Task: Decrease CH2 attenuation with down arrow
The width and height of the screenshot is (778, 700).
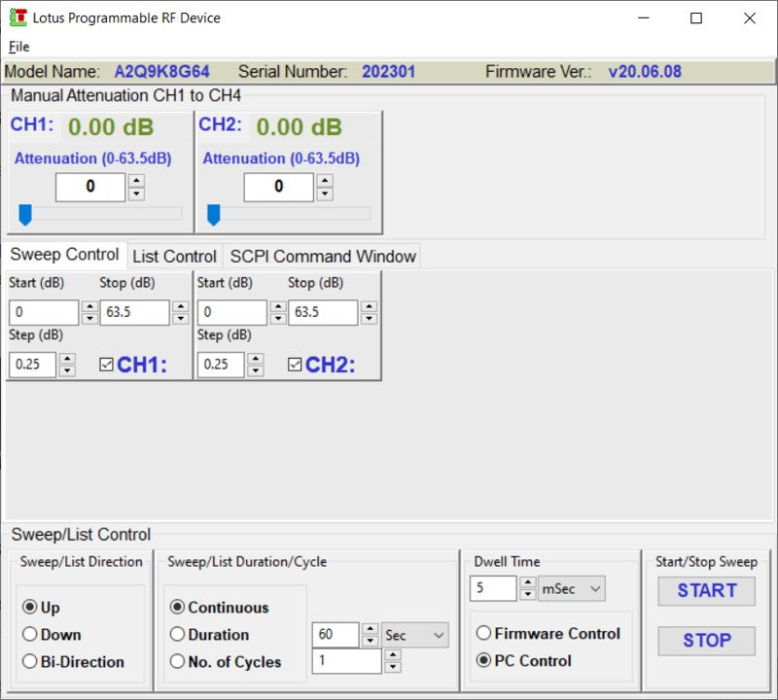Action: [325, 193]
